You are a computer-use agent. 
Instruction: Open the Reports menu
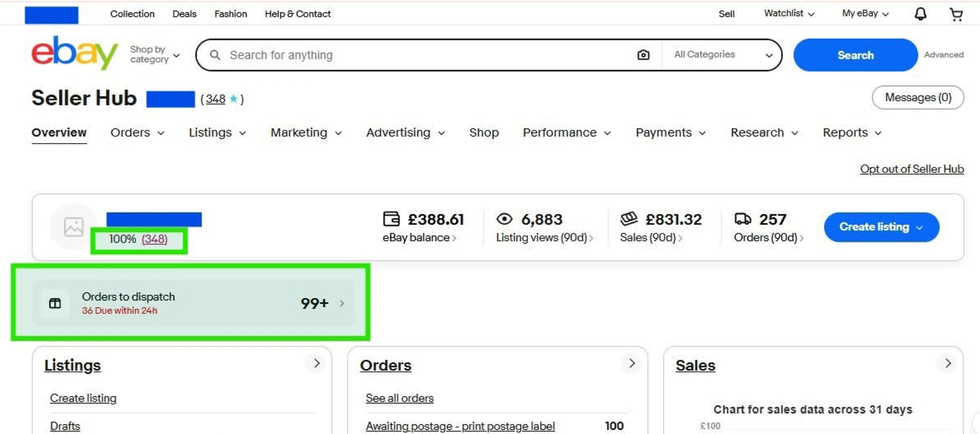[x=852, y=133]
